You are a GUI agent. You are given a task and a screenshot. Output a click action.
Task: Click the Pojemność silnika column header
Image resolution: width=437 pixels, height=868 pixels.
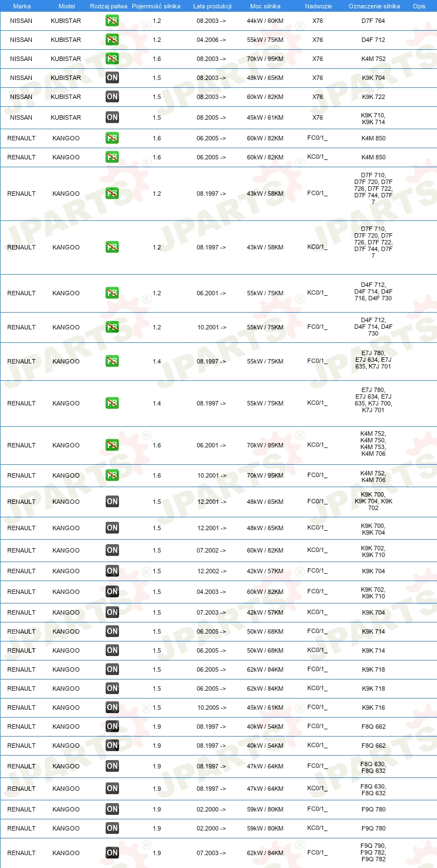coord(156,6)
